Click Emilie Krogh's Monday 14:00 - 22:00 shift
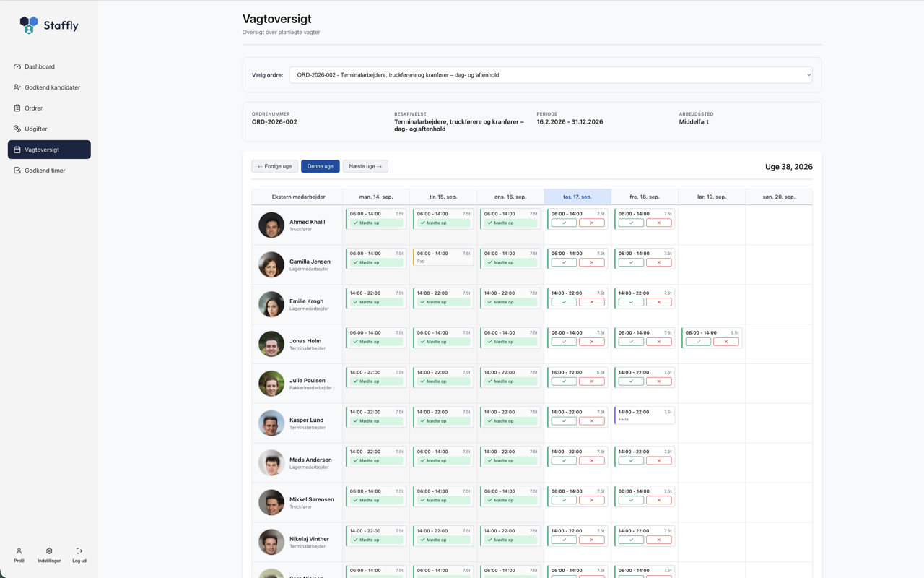This screenshot has height=578, width=924. (376, 298)
